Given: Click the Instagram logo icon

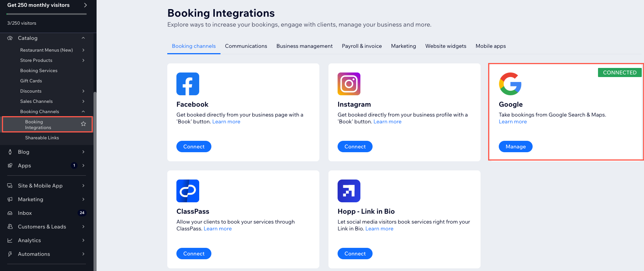Looking at the screenshot, I should [349, 84].
